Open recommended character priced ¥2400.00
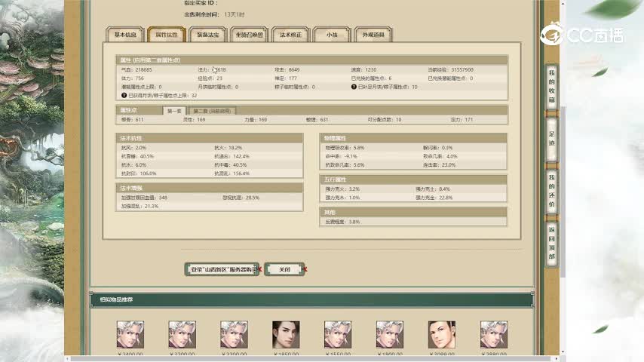This screenshot has width=644, height=362. (x=130, y=334)
